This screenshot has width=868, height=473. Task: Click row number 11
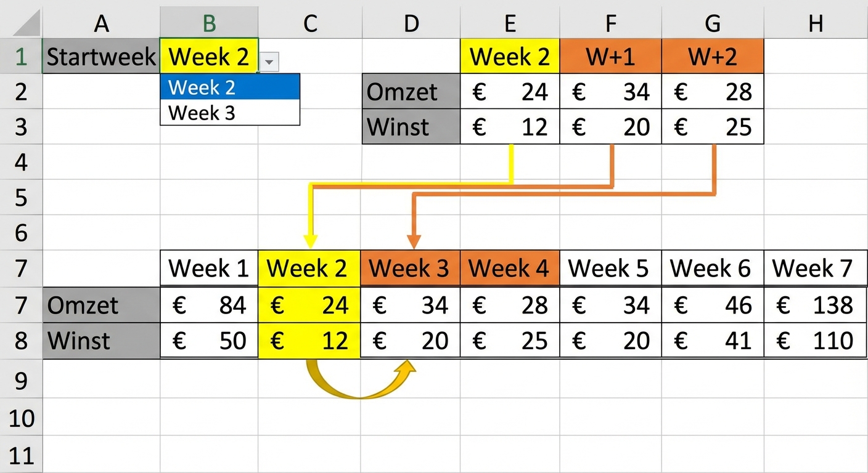click(x=21, y=455)
